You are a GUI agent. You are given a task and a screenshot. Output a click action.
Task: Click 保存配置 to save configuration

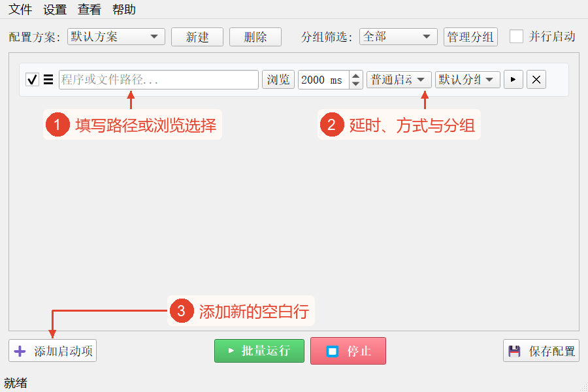coord(541,351)
